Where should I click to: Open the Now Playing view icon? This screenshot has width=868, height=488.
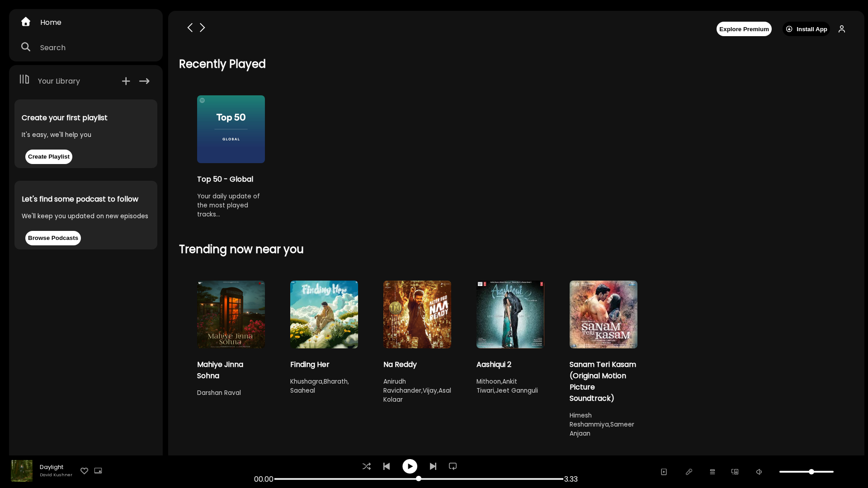click(664, 472)
